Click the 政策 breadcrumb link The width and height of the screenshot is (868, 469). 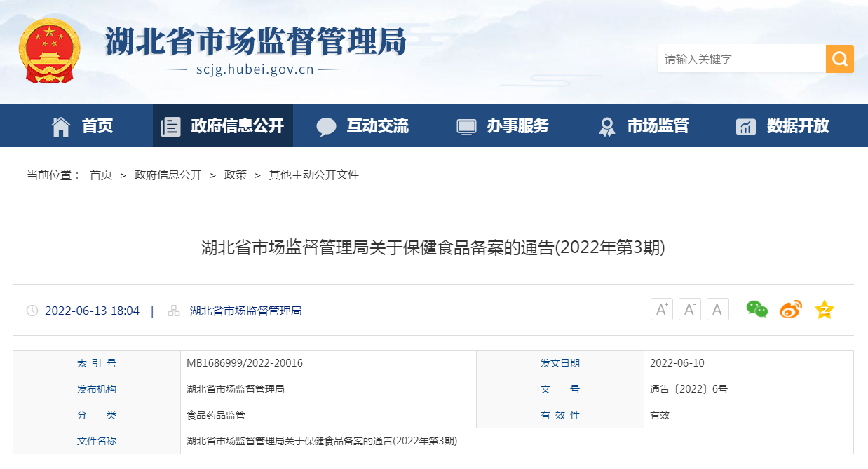(x=235, y=175)
